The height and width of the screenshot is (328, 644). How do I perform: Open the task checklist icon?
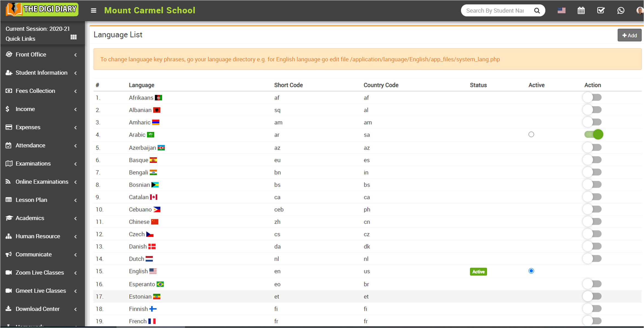point(601,10)
